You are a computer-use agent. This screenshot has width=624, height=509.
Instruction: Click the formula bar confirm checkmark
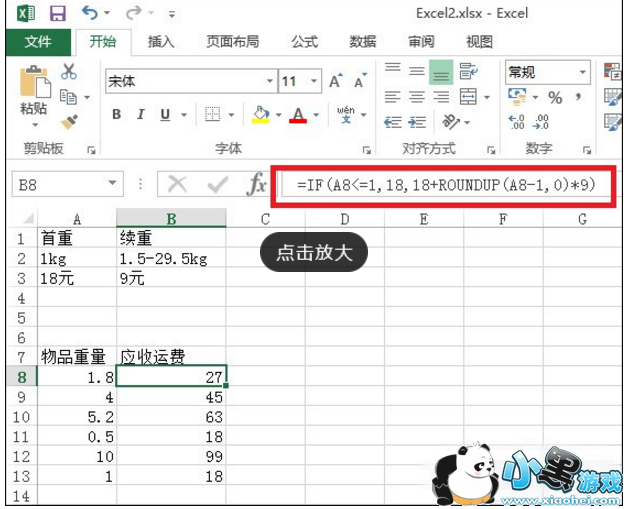click(x=218, y=184)
